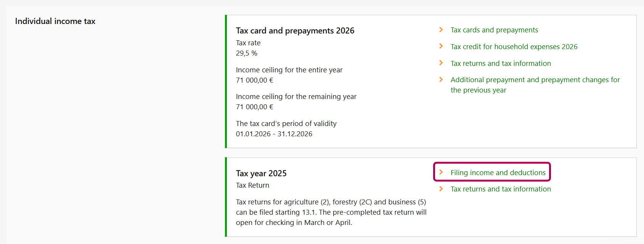Click the Tax card and prepayments 2026 heading
644x244 pixels.
(295, 31)
